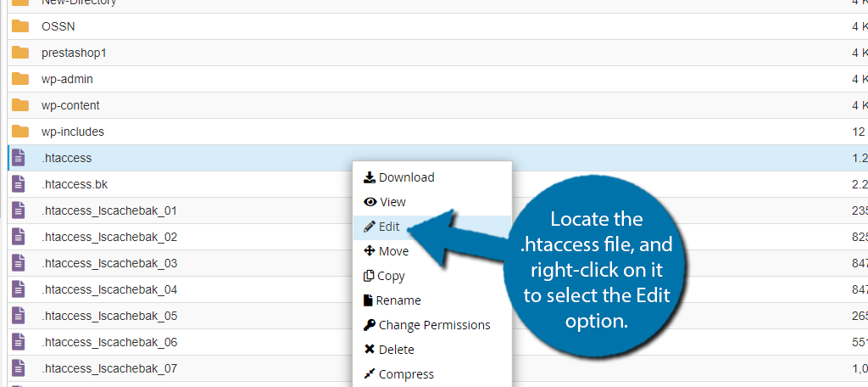Click the prestashop1 folder icon
Screen dimensions: 868x387
[20, 53]
